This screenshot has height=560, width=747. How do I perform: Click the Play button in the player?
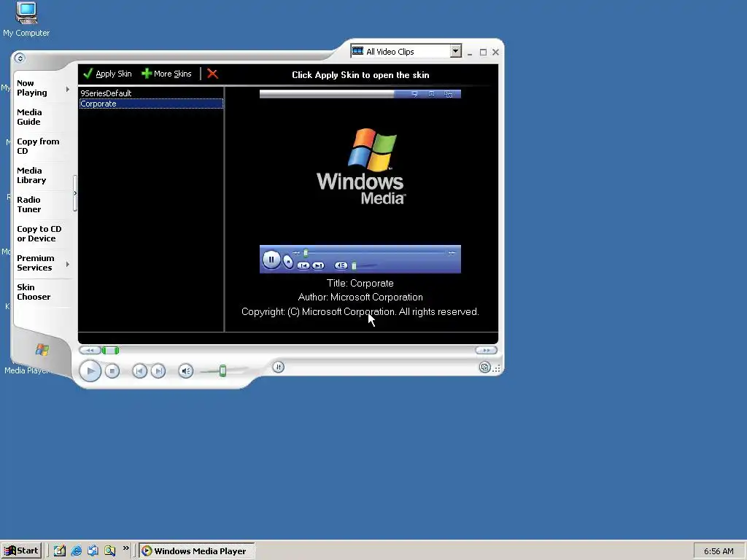90,371
